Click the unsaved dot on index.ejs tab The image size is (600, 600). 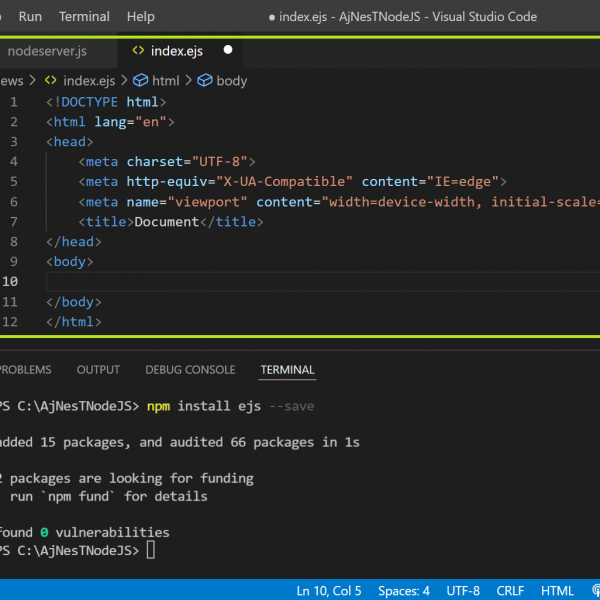pyautogui.click(x=228, y=50)
